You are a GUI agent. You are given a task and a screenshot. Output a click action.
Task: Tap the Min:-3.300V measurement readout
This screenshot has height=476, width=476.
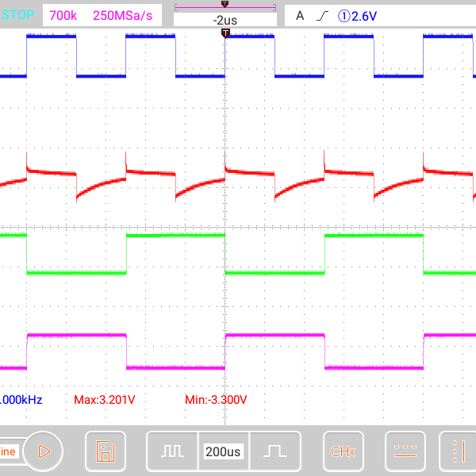216,400
